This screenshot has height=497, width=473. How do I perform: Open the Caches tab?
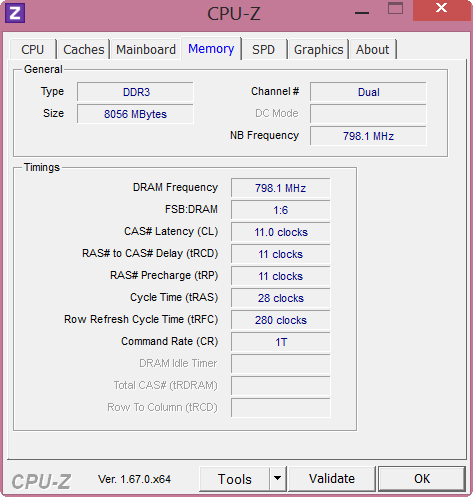(x=84, y=50)
